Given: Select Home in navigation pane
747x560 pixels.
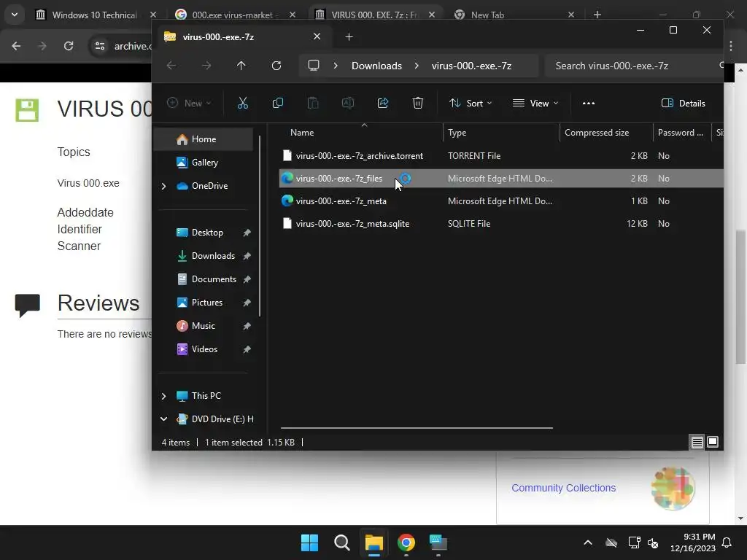Looking at the screenshot, I should coord(203,139).
